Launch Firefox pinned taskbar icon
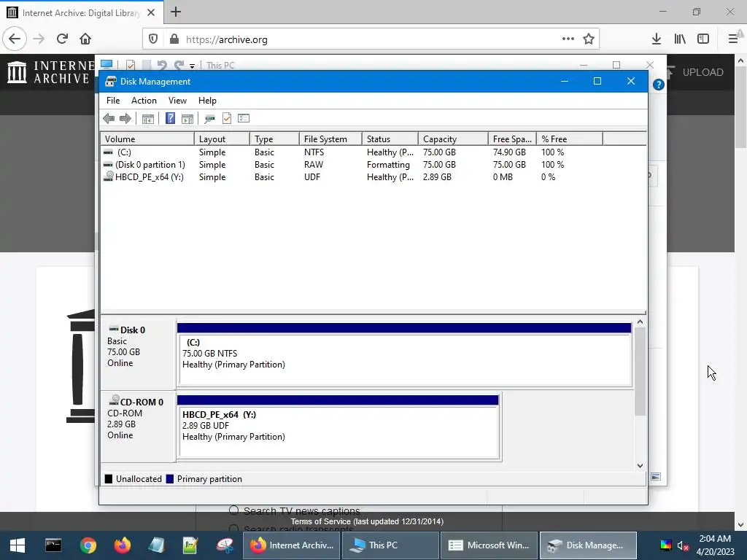The width and height of the screenshot is (747, 560). [123, 545]
